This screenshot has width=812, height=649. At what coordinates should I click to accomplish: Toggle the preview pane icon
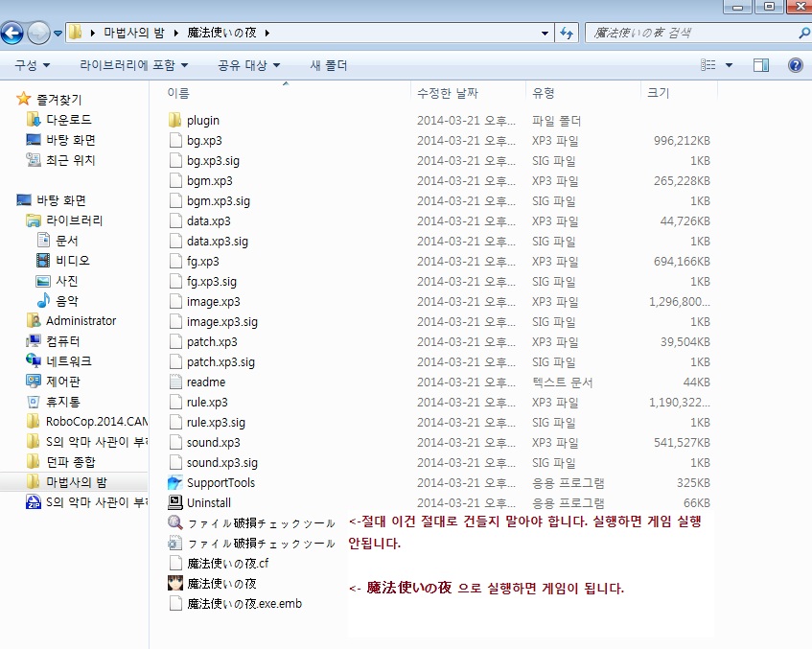pyautogui.click(x=761, y=65)
